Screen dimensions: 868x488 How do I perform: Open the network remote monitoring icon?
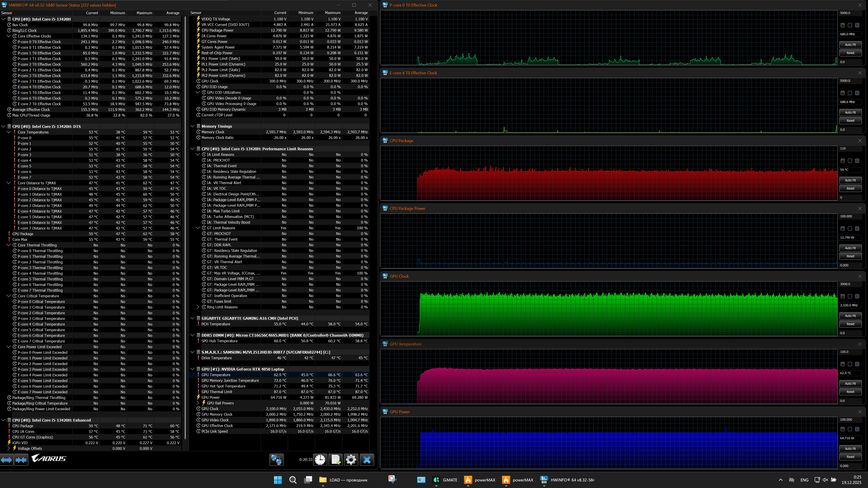click(276, 460)
